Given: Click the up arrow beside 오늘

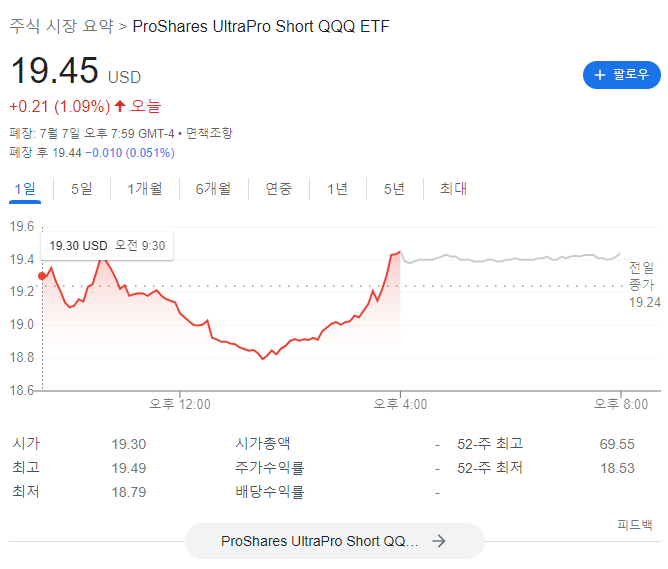Looking at the screenshot, I should point(120,106).
